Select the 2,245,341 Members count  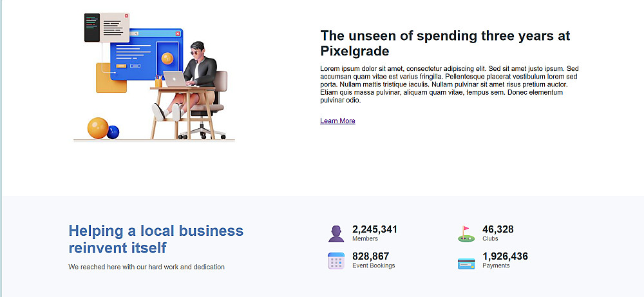coord(375,229)
